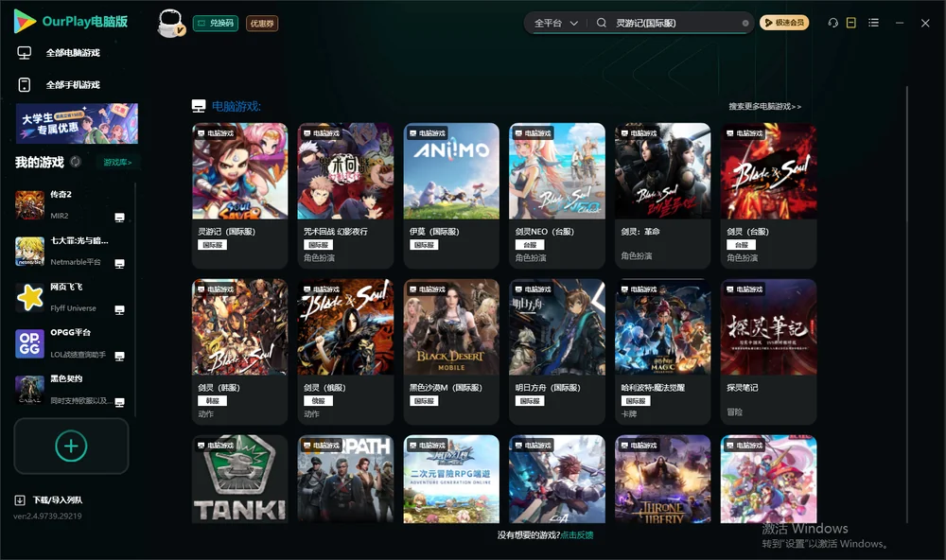Screen dimensions: 946x560
Task: Open the 探灵笔记 game card
Action: (768, 352)
